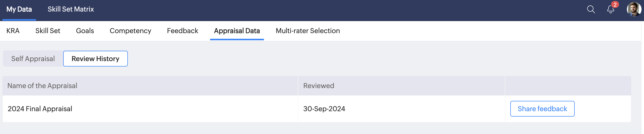
Task: Select the Skill Set sub-tab
Action: pyautogui.click(x=48, y=31)
